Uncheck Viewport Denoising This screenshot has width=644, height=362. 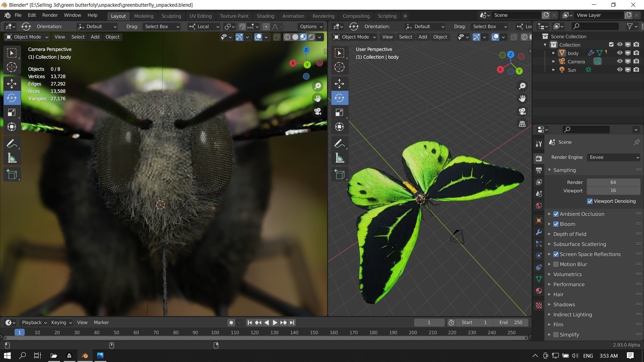(590, 201)
